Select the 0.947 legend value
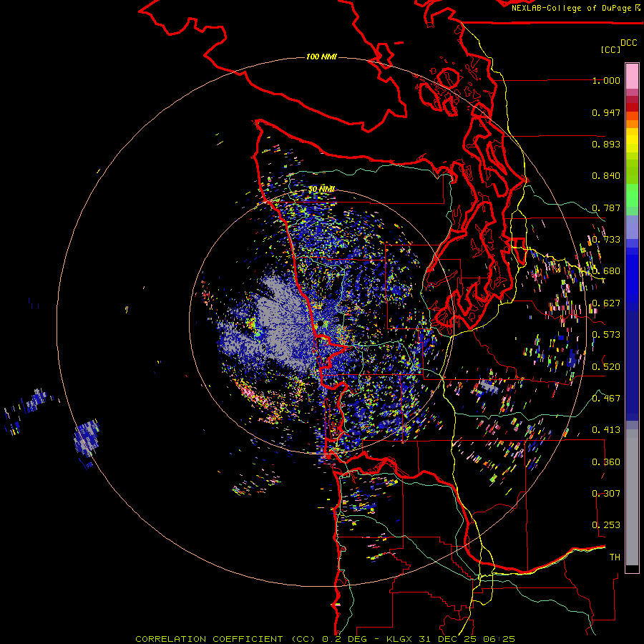 [606, 112]
